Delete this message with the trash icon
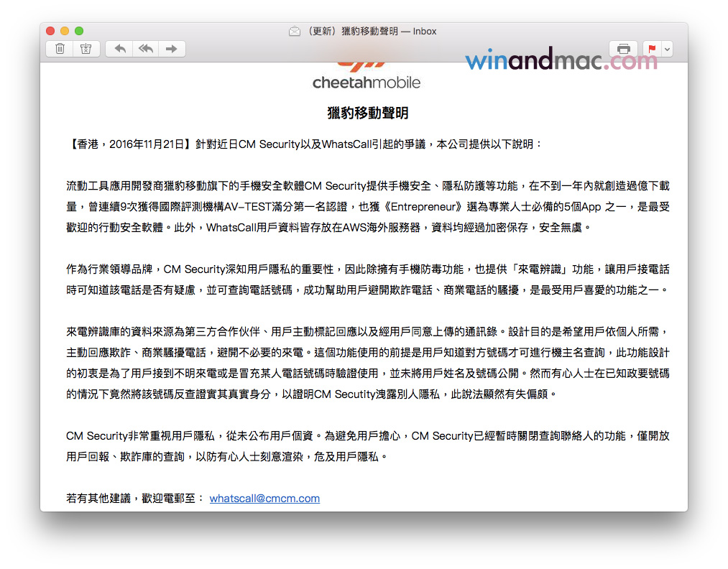The image size is (728, 569). click(60, 49)
